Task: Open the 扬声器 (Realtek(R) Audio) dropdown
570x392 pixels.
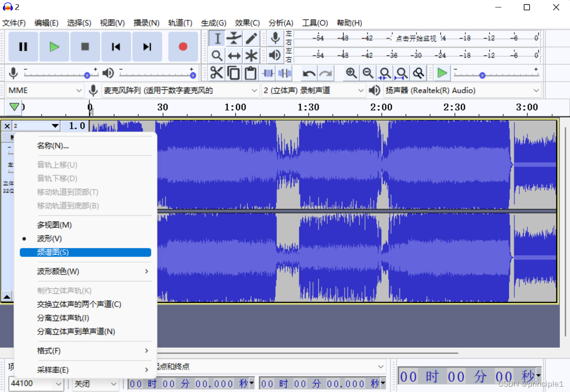Action: [462, 90]
